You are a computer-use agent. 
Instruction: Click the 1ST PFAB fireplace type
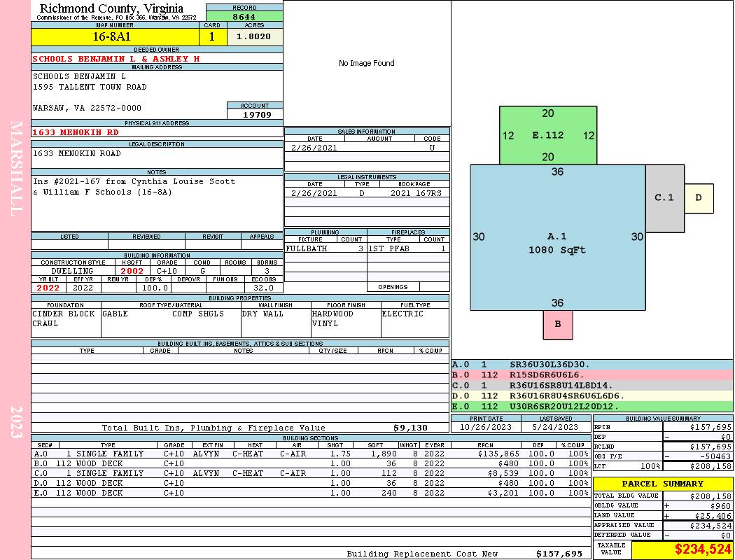[388, 248]
